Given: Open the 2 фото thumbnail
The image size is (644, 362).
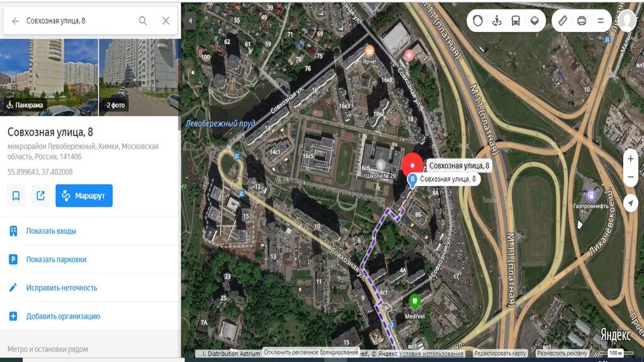Looking at the screenshot, I should coord(140,77).
